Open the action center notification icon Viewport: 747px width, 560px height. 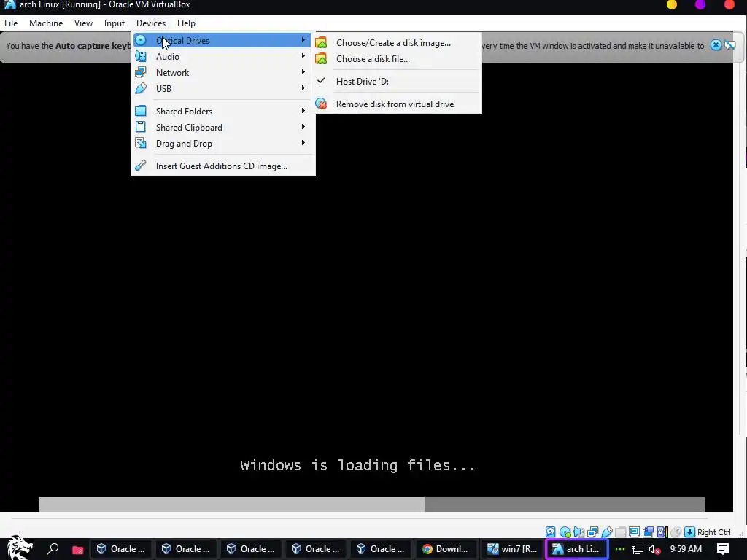[723, 549]
